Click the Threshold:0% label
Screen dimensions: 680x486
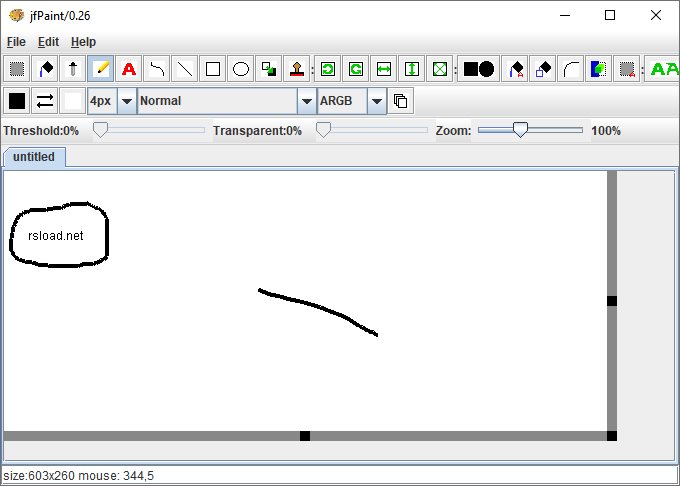pos(41,130)
